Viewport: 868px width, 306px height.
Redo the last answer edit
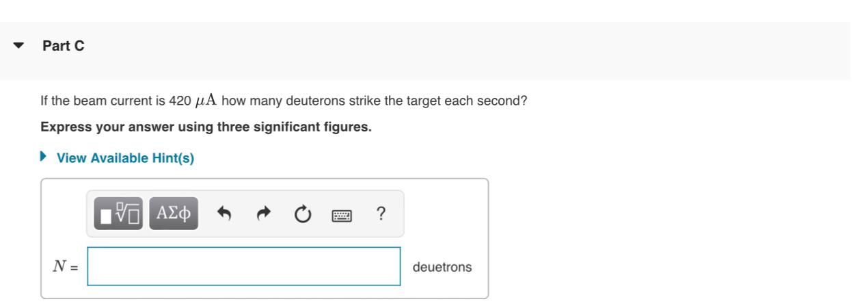pos(262,215)
